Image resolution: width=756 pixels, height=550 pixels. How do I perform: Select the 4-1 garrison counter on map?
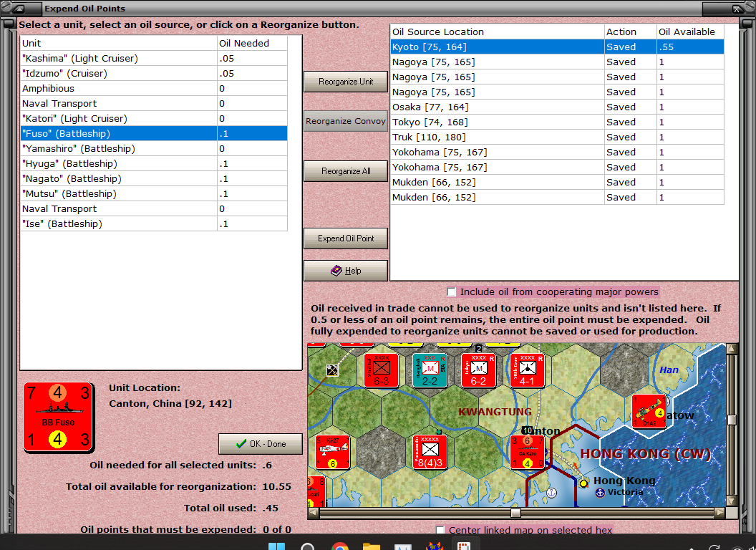[527, 370]
